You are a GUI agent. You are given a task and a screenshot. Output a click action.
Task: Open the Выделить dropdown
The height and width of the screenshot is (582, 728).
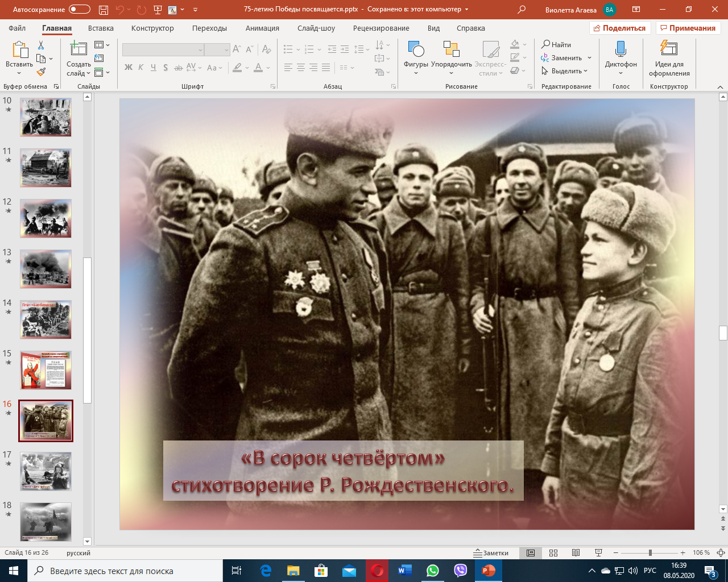565,71
